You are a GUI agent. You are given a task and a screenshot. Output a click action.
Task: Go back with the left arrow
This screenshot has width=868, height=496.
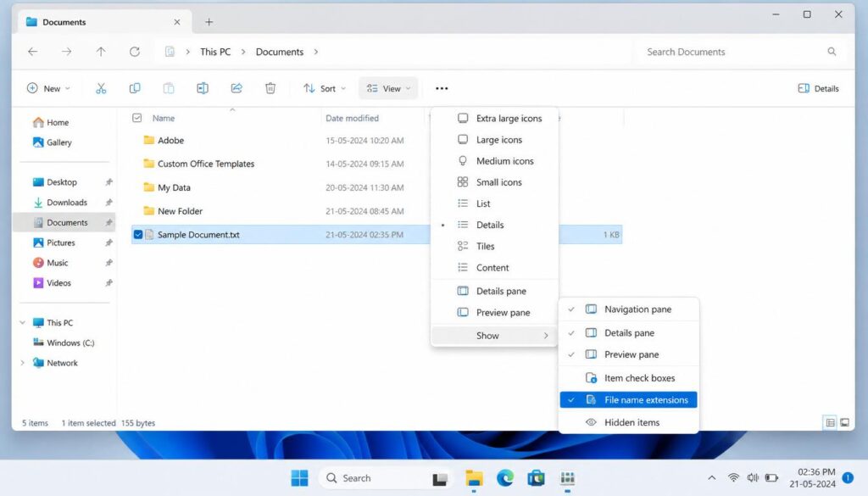pos(33,52)
